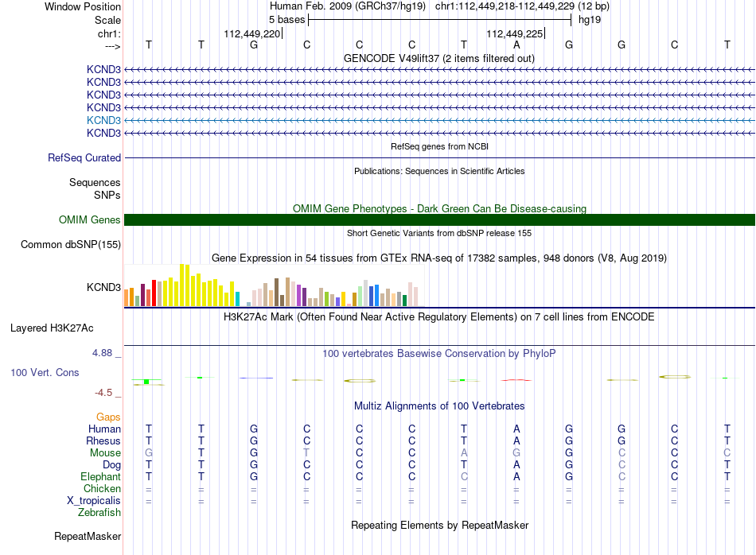Image resolution: width=756 pixels, height=555 pixels.
Task: Click the red bar in GTEx chart
Action: [x=154, y=293]
